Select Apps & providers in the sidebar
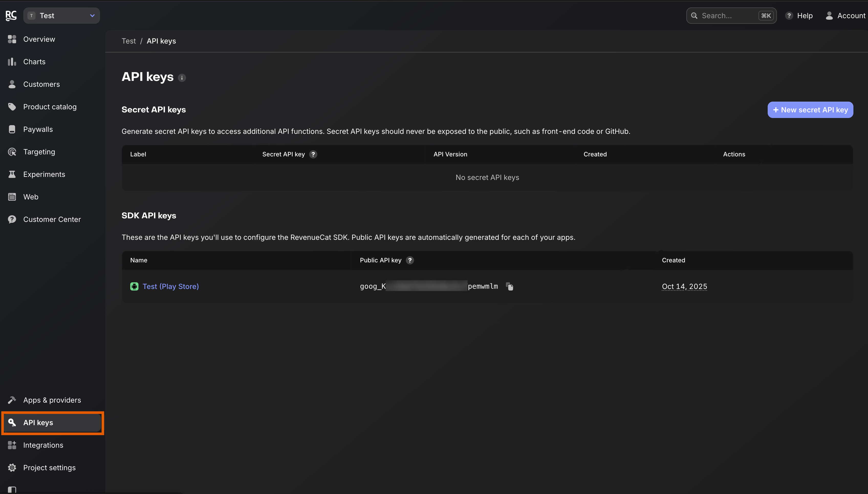Viewport: 868px width, 494px height. pos(52,400)
